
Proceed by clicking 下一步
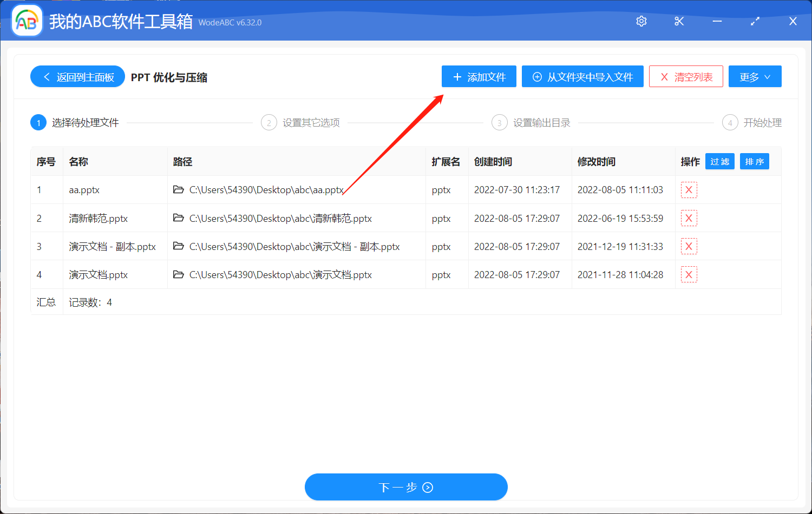pyautogui.click(x=406, y=486)
